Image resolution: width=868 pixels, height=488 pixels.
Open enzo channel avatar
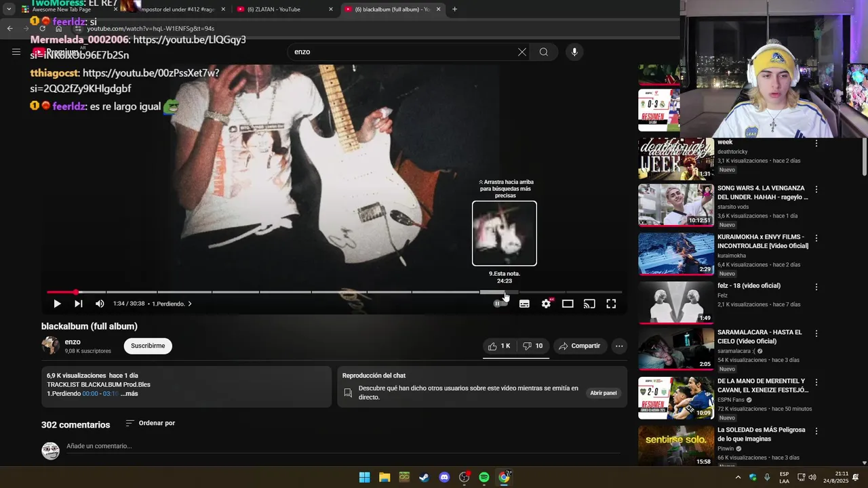[50, 346]
